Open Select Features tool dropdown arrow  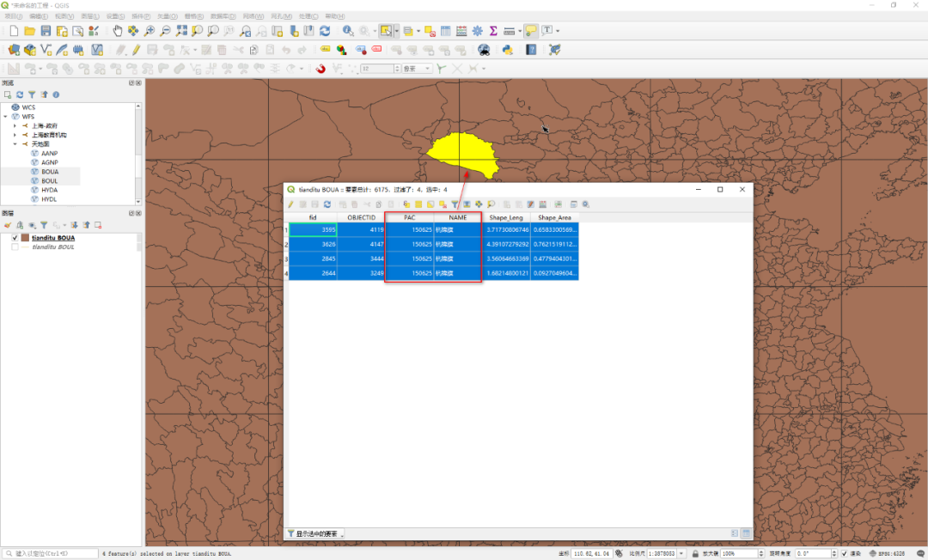click(396, 31)
